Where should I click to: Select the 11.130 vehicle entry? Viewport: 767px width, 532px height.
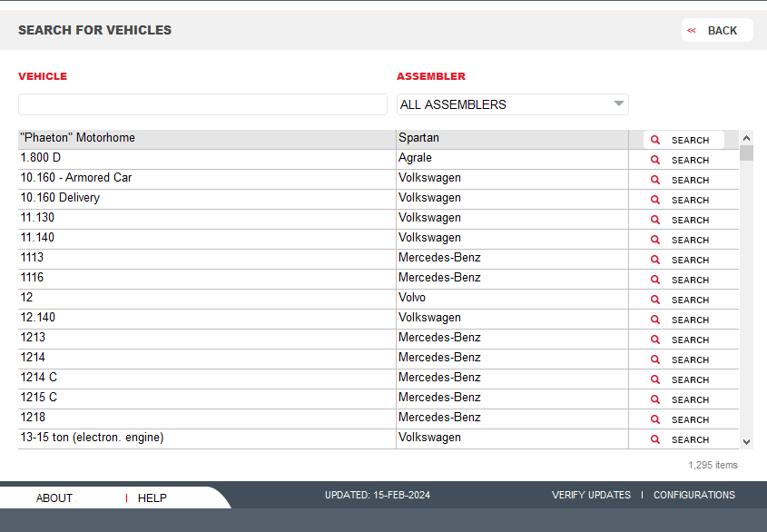pyautogui.click(x=37, y=218)
